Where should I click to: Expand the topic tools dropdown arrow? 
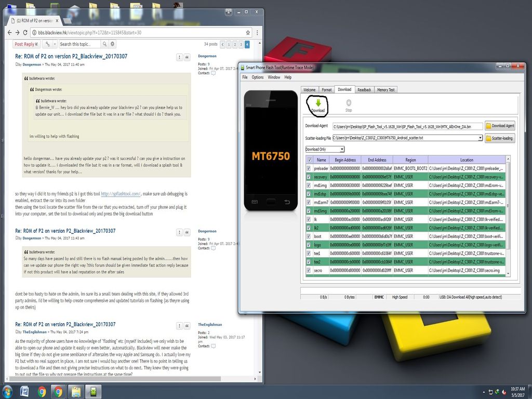[55, 44]
